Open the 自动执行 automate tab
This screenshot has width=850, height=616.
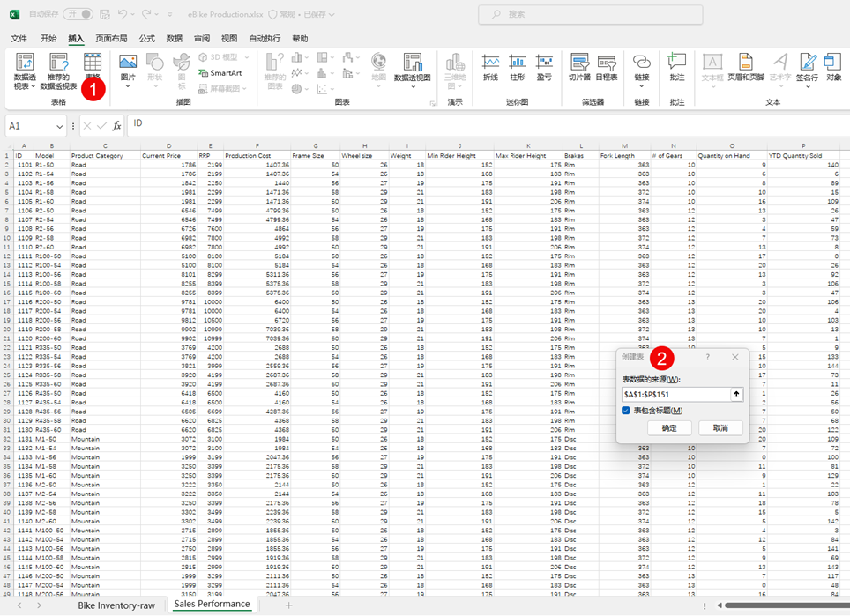(x=265, y=39)
